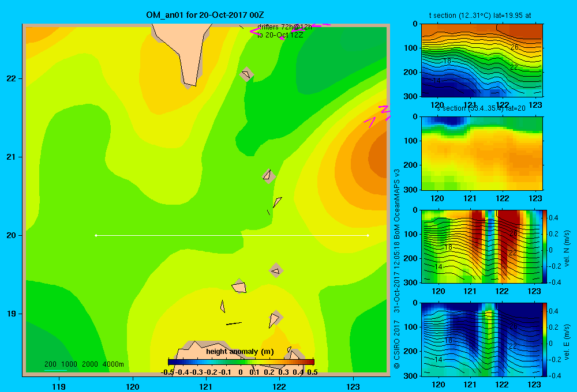Viewport: 577px width, 392px height.
Task: Click longitude label 119 below the main map
Action: tap(59, 386)
